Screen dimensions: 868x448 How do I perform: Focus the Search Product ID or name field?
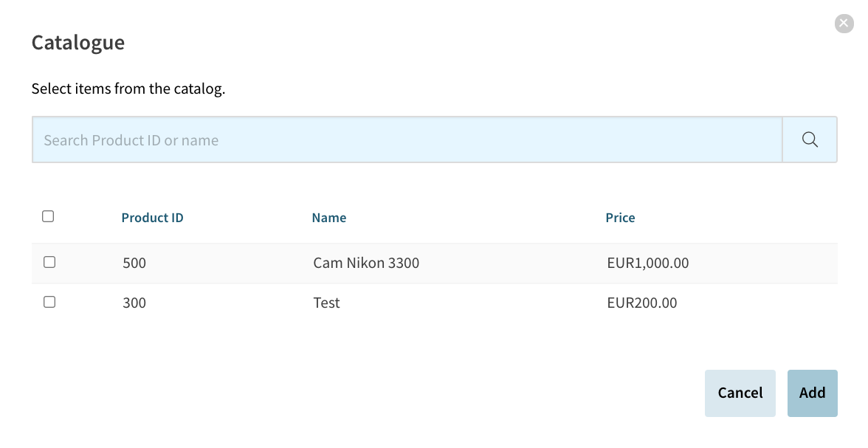407,139
